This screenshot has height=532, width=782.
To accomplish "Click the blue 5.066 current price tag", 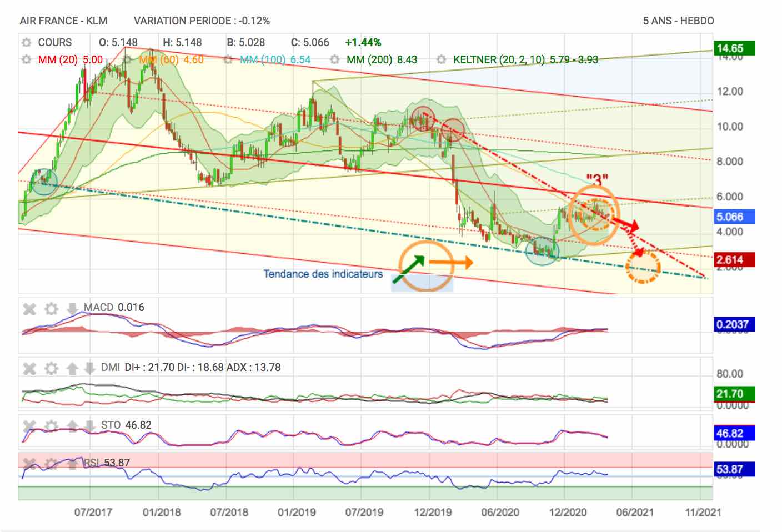I will point(734,217).
